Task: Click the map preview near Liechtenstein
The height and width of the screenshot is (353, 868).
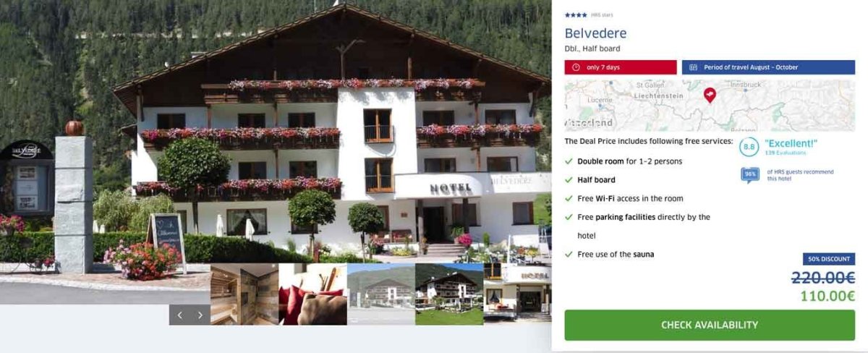Action: [710, 105]
